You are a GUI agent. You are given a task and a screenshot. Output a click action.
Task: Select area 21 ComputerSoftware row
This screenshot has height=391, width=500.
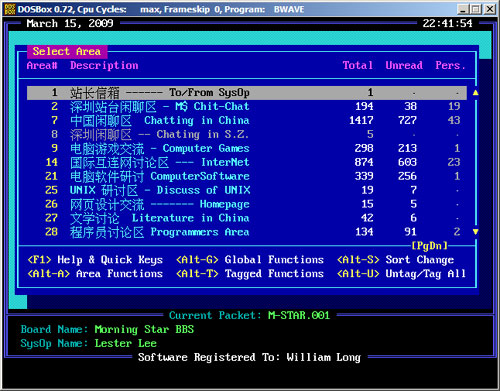coord(247,176)
